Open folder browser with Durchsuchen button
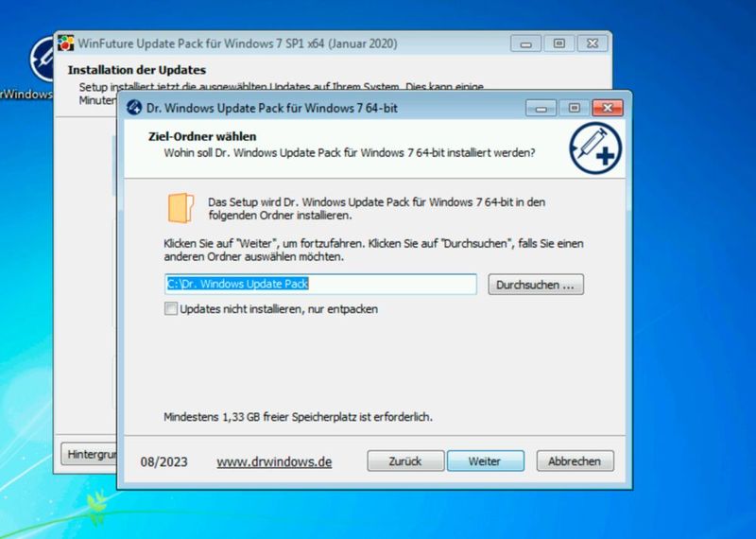This screenshot has width=756, height=539. click(x=536, y=285)
